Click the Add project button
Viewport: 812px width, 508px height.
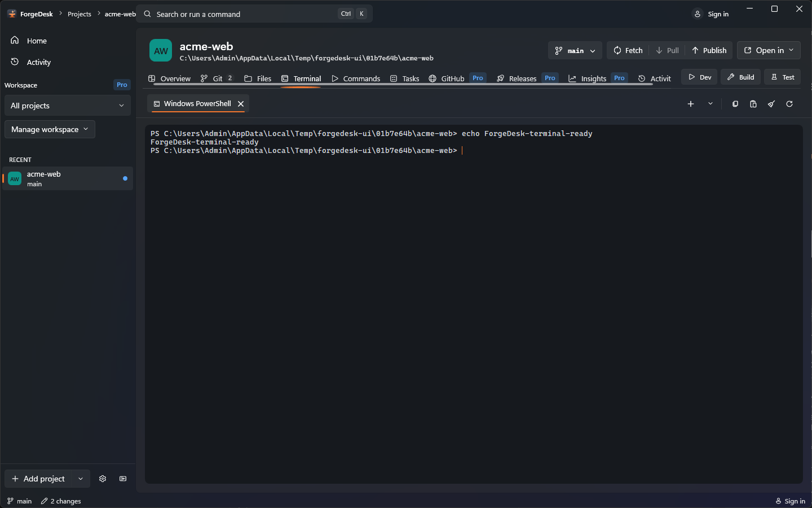tap(38, 479)
